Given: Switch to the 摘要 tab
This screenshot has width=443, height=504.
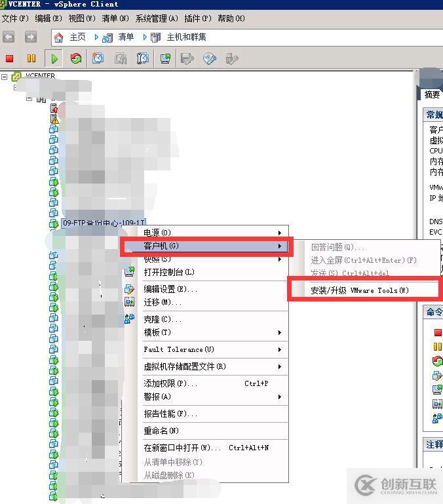Looking at the screenshot, I should [x=432, y=94].
